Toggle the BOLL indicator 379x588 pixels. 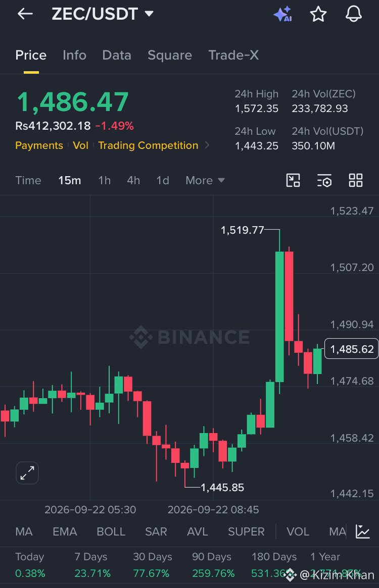point(111,531)
